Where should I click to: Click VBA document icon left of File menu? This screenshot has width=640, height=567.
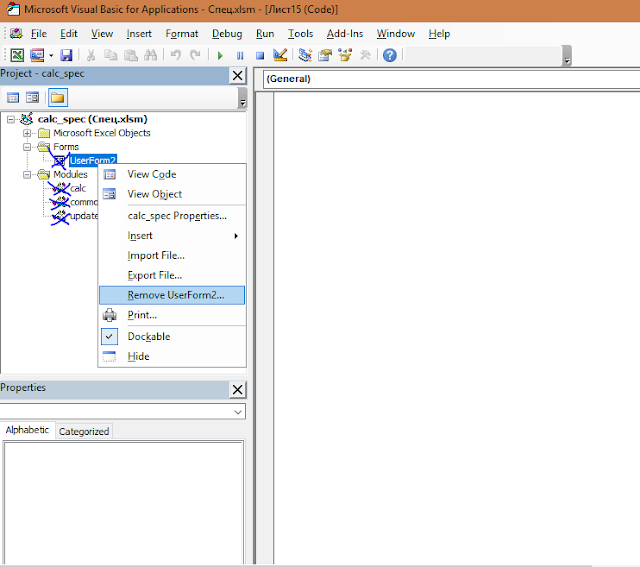point(16,33)
